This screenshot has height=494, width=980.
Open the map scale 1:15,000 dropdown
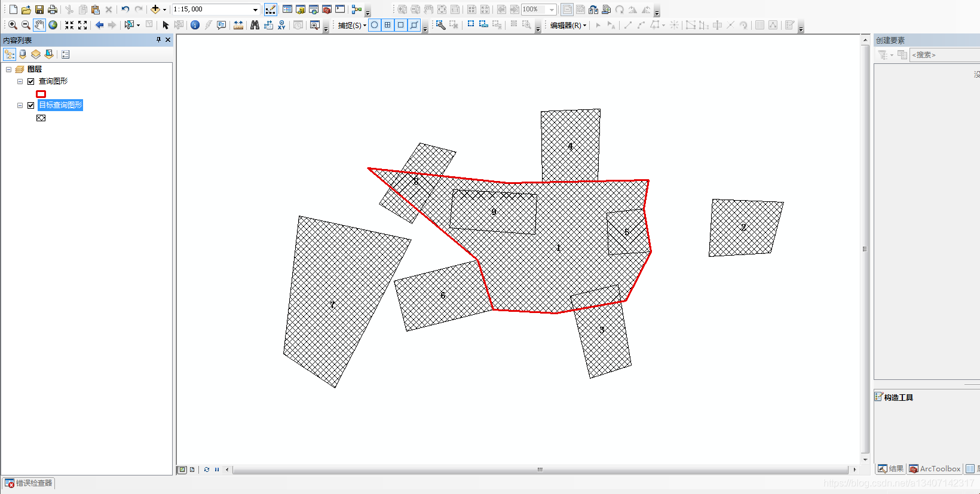[255, 10]
